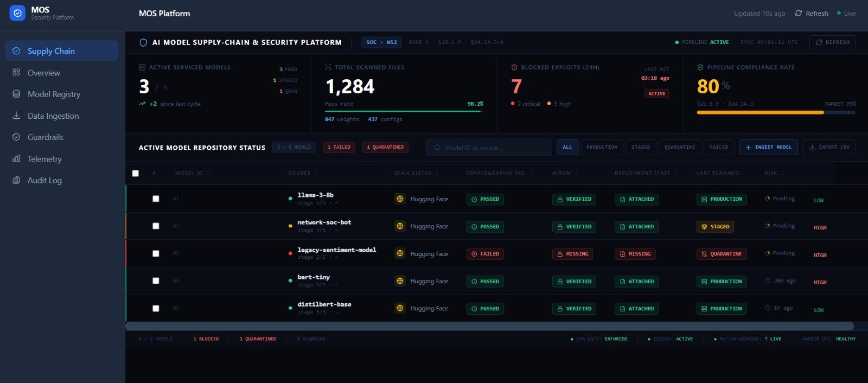The width and height of the screenshot is (868, 383).
Task: Check the llama-3-8b row checkbox
Action: [156, 199]
